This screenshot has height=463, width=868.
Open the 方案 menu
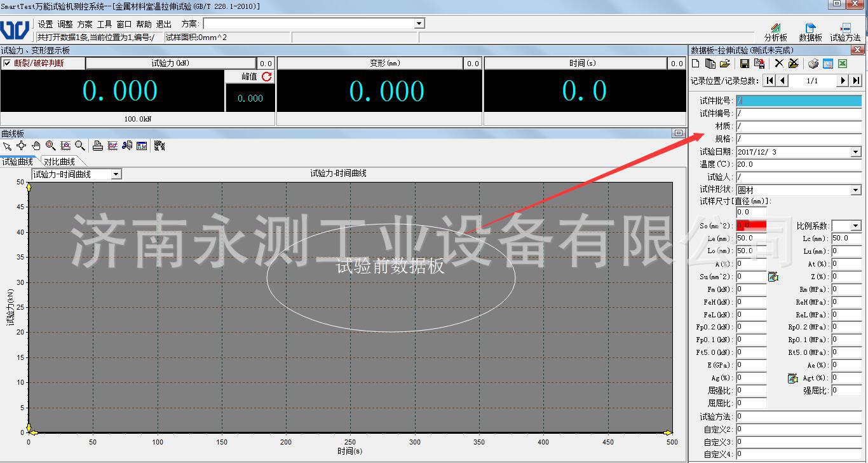coord(85,24)
